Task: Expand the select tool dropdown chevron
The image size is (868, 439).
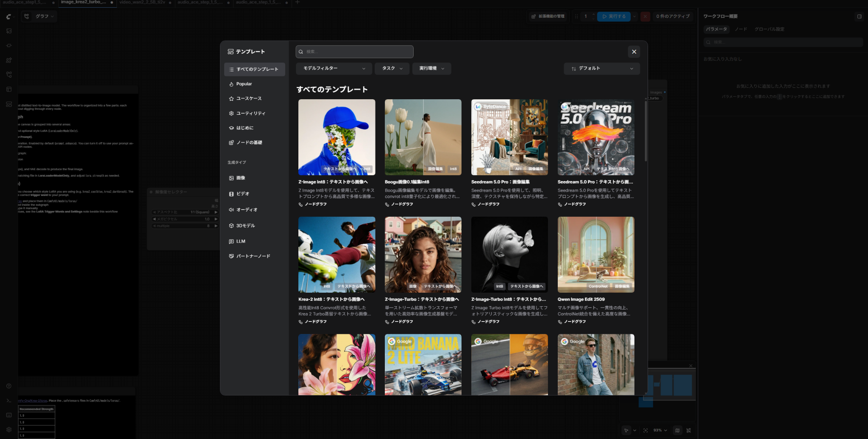Action: 634,430
